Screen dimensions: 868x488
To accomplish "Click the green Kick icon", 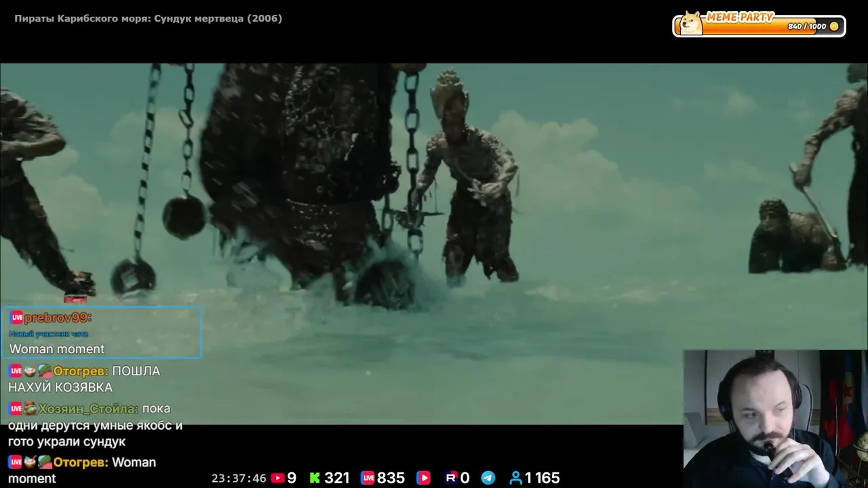I will 315,479.
